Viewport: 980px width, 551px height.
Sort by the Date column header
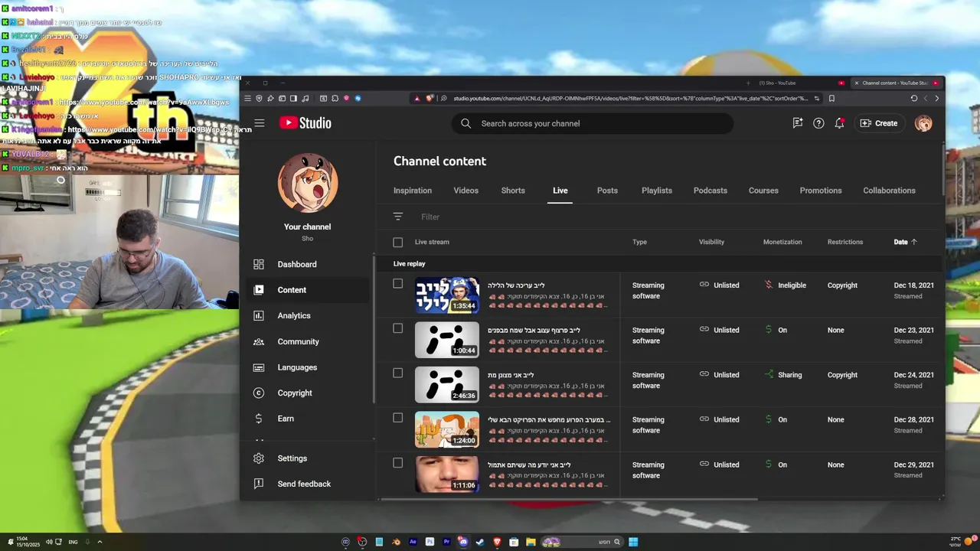click(900, 242)
